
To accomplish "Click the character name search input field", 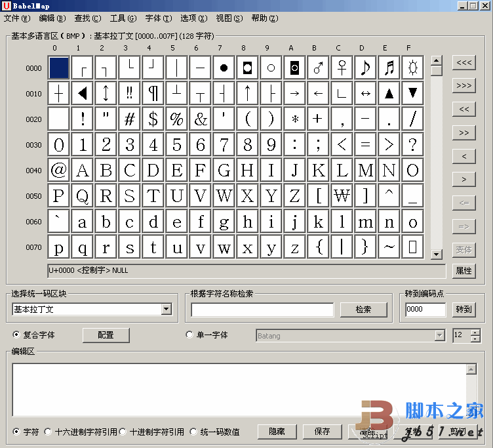I will pyautogui.click(x=262, y=310).
